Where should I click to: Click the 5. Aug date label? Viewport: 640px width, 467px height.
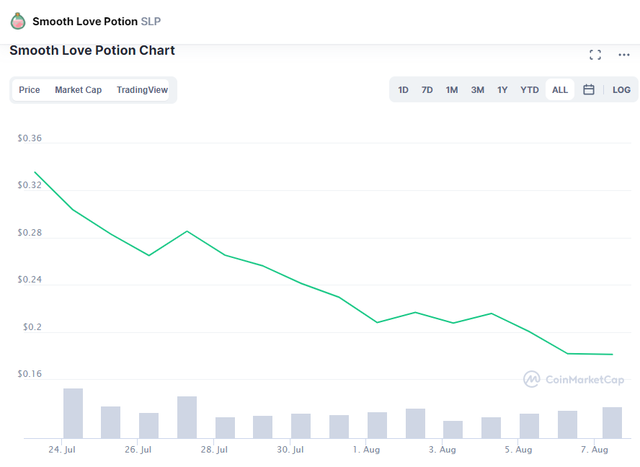pyautogui.click(x=518, y=449)
